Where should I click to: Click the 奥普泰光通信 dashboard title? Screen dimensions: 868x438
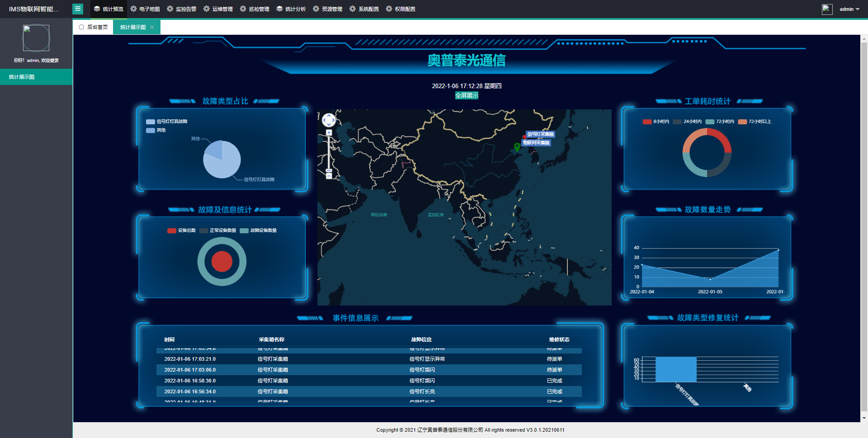click(x=467, y=60)
